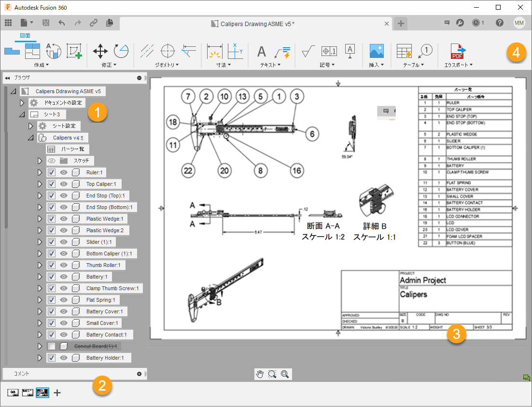Open the 作成 dropdown
This screenshot has height=407, width=532.
[x=42, y=65]
